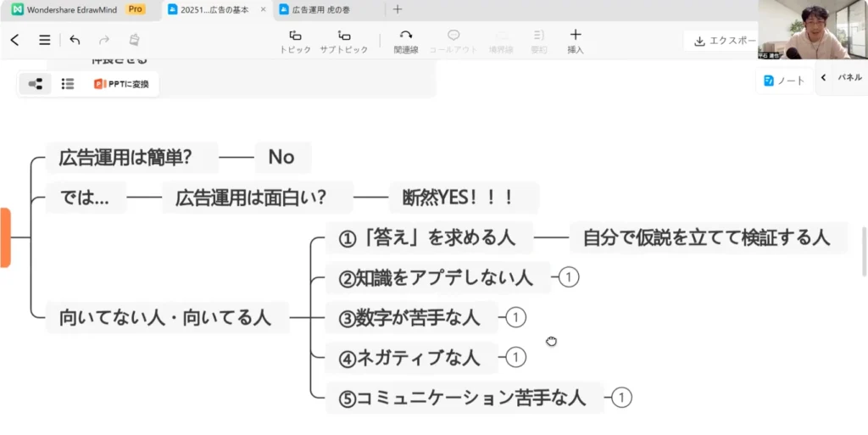Close the 20251...広告の基本 tab
Screen dimensions: 868x435
[x=262, y=9]
